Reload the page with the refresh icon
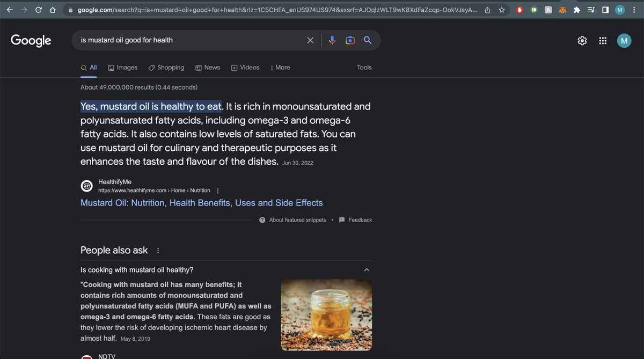 click(x=39, y=10)
